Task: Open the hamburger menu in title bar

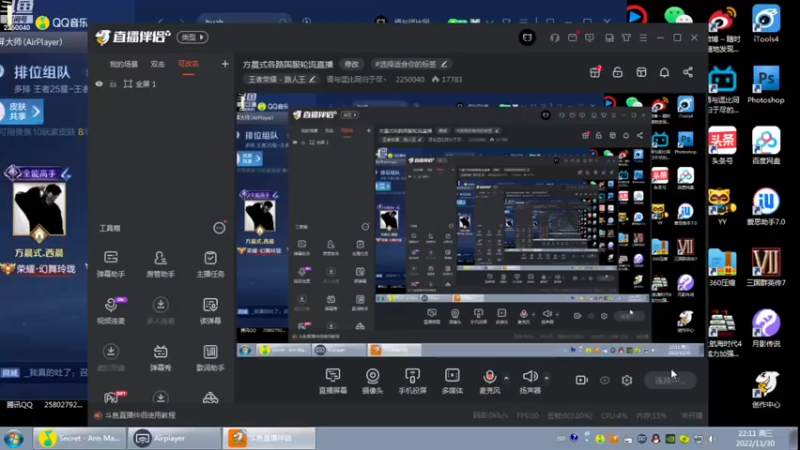Action: (643, 38)
